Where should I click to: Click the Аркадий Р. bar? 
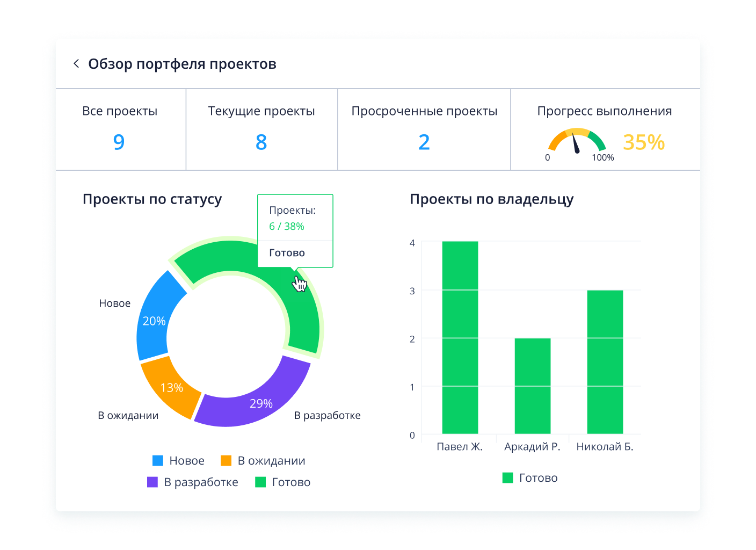pyautogui.click(x=533, y=386)
